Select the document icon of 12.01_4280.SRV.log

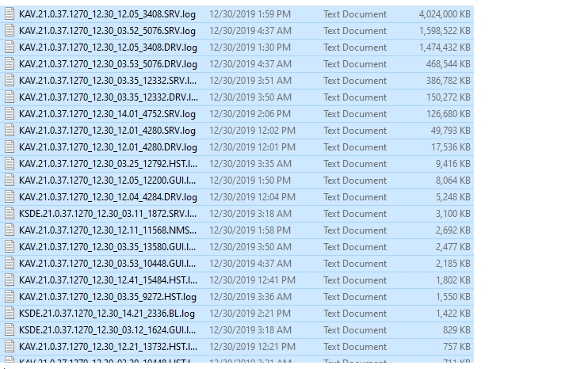coord(10,131)
